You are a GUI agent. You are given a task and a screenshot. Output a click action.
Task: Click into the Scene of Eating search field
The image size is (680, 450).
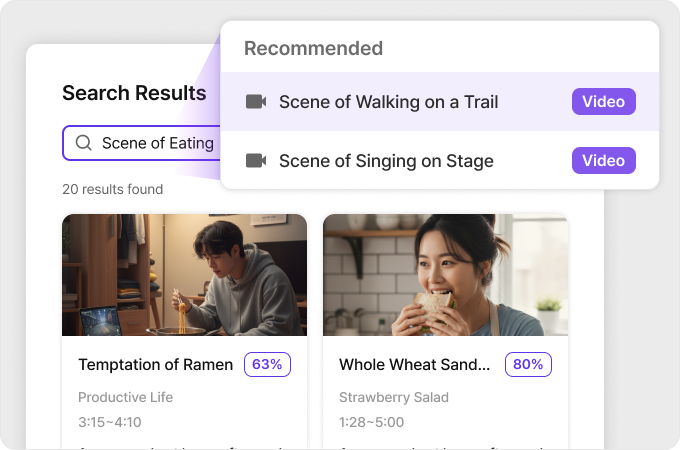pos(157,143)
